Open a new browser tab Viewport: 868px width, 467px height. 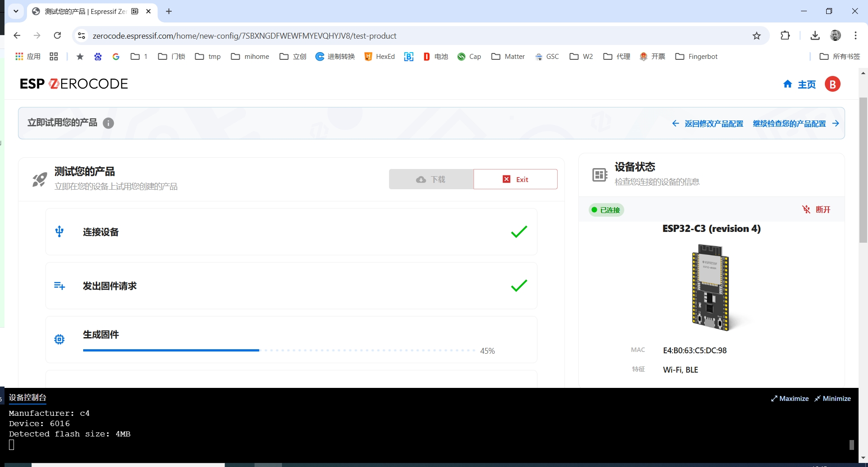[169, 11]
